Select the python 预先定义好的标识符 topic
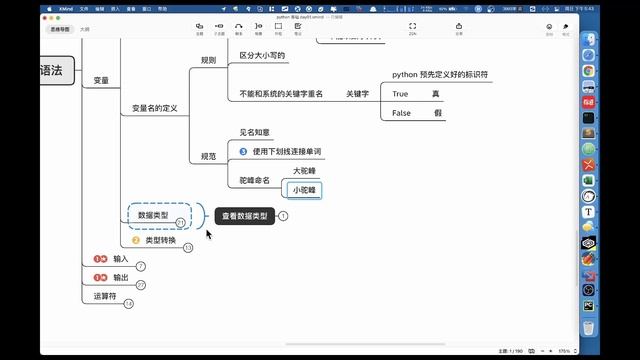 tap(440, 75)
